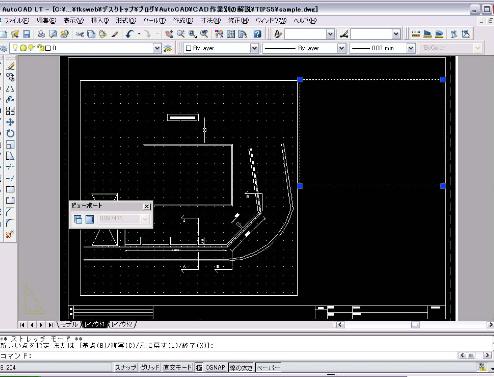
Task: Switch to the モデル (Model) tab
Action: coord(69,324)
